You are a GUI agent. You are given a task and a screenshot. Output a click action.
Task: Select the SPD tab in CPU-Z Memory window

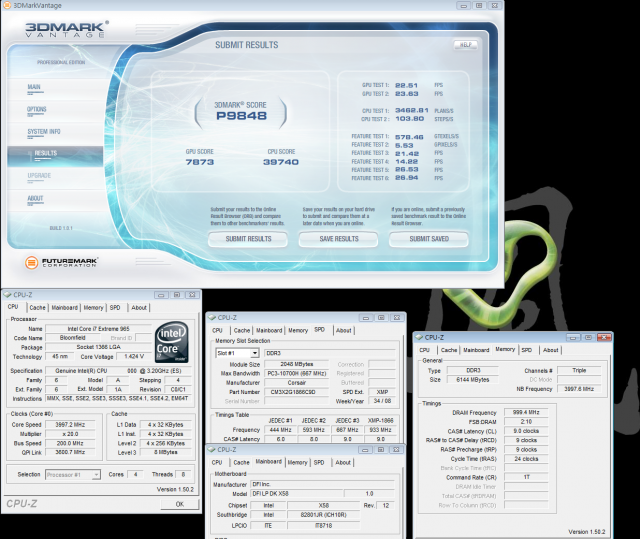pyautogui.click(x=527, y=350)
